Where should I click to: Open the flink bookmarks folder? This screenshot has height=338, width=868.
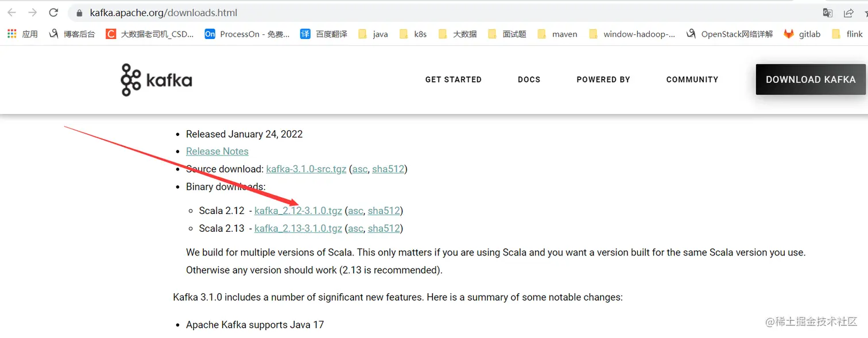click(847, 34)
